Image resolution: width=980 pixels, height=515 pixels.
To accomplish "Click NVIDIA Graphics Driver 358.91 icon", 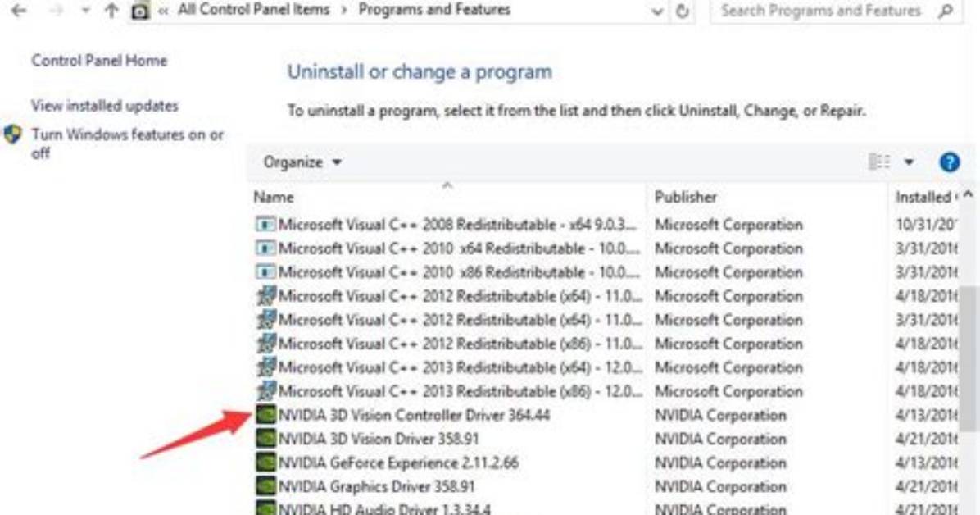I will (x=266, y=486).
